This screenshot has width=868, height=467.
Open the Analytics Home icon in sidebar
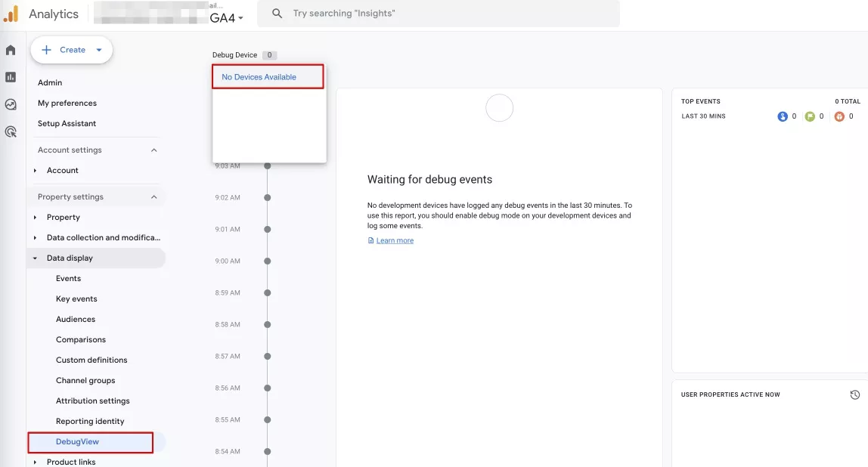[11, 51]
